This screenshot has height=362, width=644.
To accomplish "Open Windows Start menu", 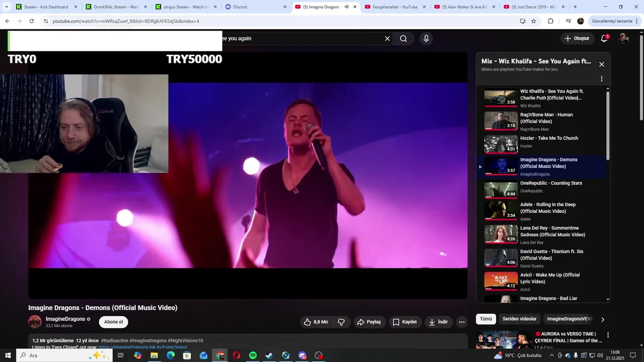I will (8, 355).
